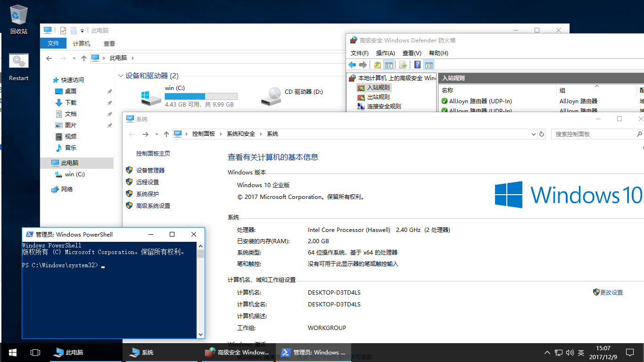The width and height of the screenshot is (644, 362).
Task: Toggle show/hide console tree in firewall toolbar
Action: (x=389, y=65)
